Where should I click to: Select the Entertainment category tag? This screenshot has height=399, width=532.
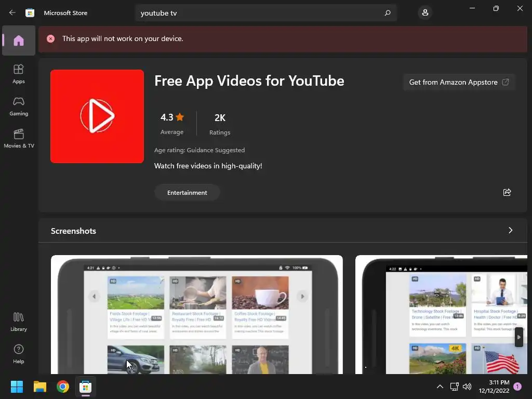coord(187,192)
